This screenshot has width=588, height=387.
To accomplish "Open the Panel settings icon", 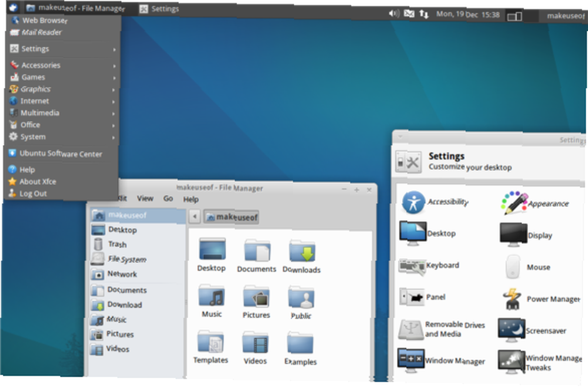I will [412, 297].
